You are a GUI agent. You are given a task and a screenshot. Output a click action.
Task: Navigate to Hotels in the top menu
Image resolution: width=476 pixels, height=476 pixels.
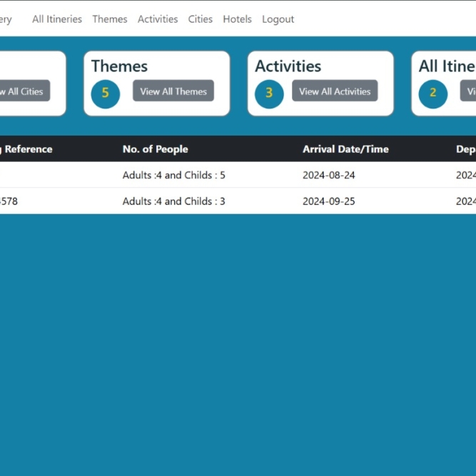(237, 19)
